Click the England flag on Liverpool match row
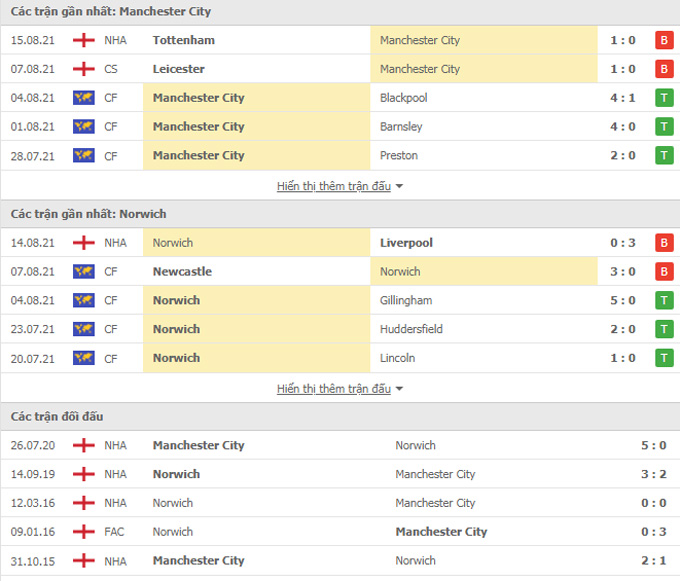 tap(84, 243)
